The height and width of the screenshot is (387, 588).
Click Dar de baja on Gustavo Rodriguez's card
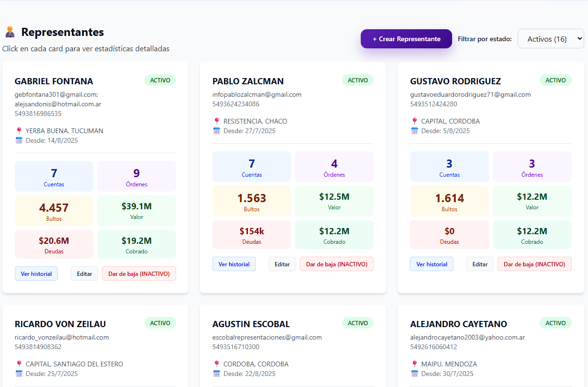pyautogui.click(x=534, y=264)
